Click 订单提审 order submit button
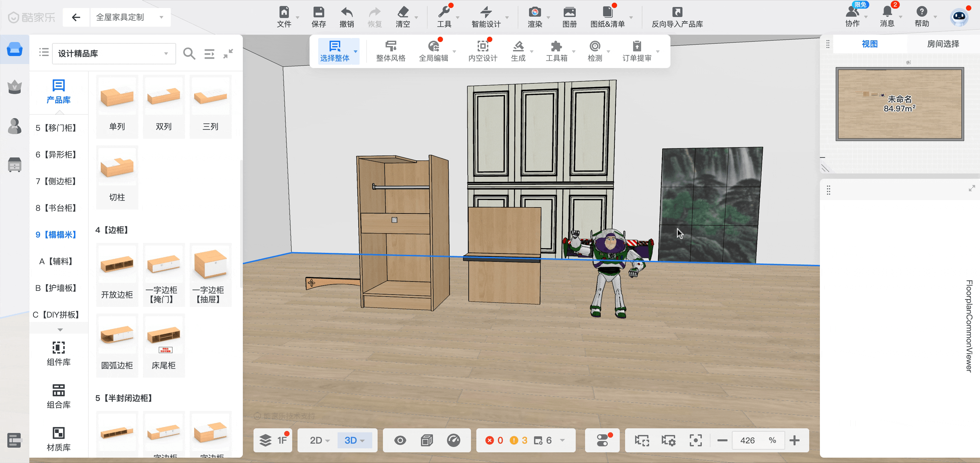 coord(636,51)
